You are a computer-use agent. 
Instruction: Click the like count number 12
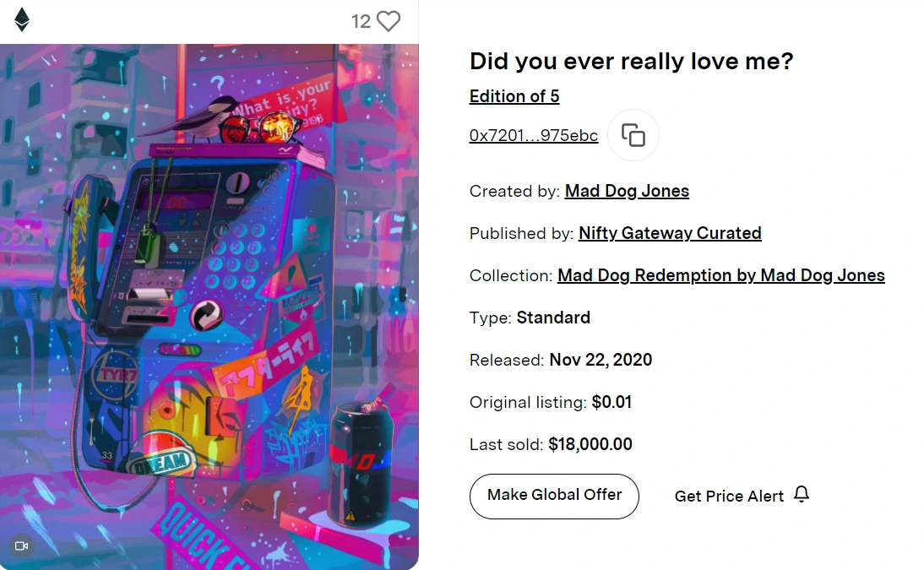361,21
